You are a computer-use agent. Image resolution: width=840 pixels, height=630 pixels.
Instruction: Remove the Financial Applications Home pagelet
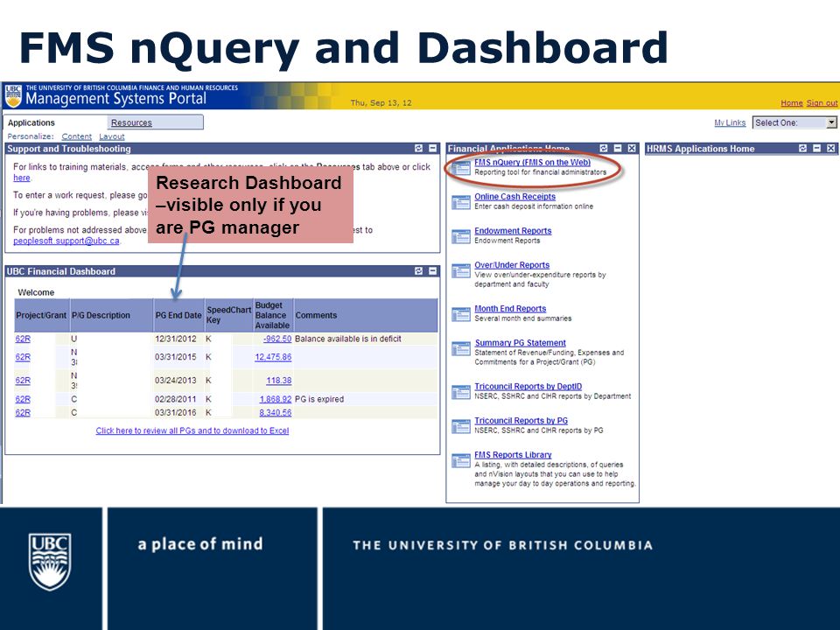[632, 149]
